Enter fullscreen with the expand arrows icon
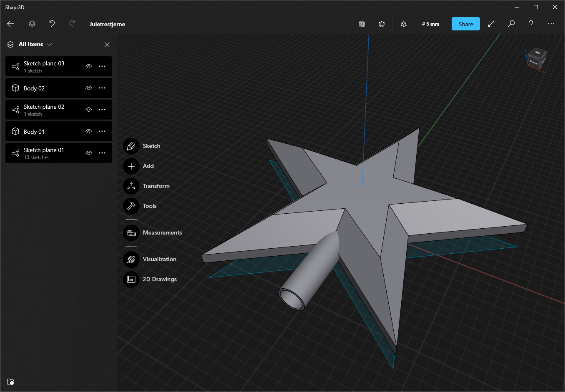The width and height of the screenshot is (565, 392). [x=491, y=24]
